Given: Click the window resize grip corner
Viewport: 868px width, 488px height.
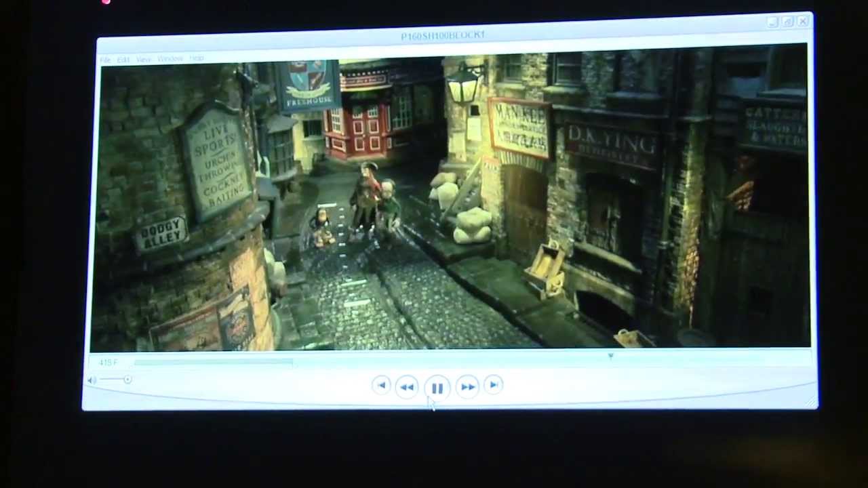Looking at the screenshot, I should click(x=811, y=403).
